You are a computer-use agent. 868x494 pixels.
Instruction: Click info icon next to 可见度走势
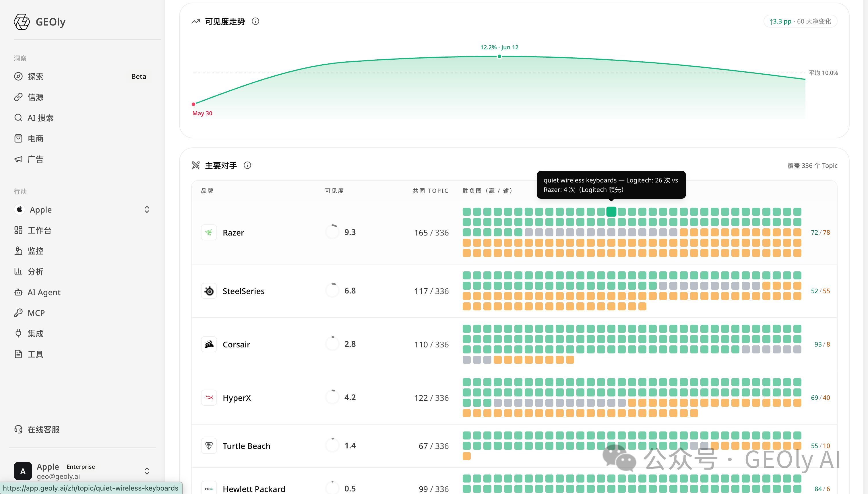[x=256, y=22]
